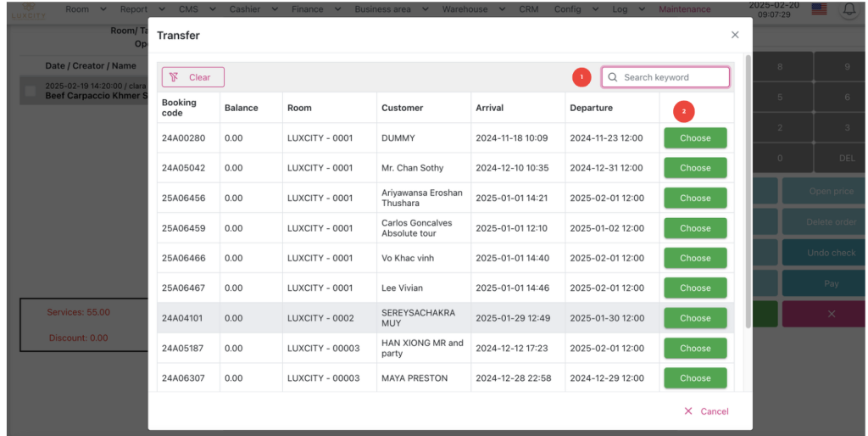Click Cancel at bottom of dialog

[707, 411]
